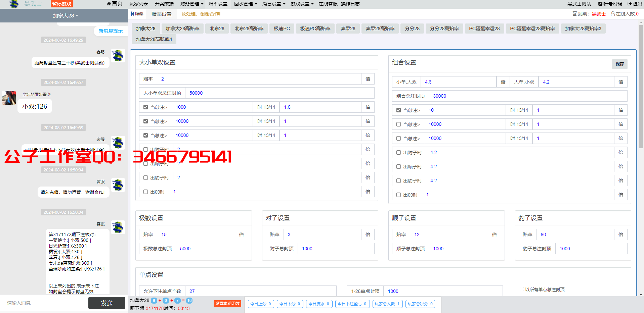Open 在线客服 menu item
Screen dimensions: 644x313
(328, 4)
